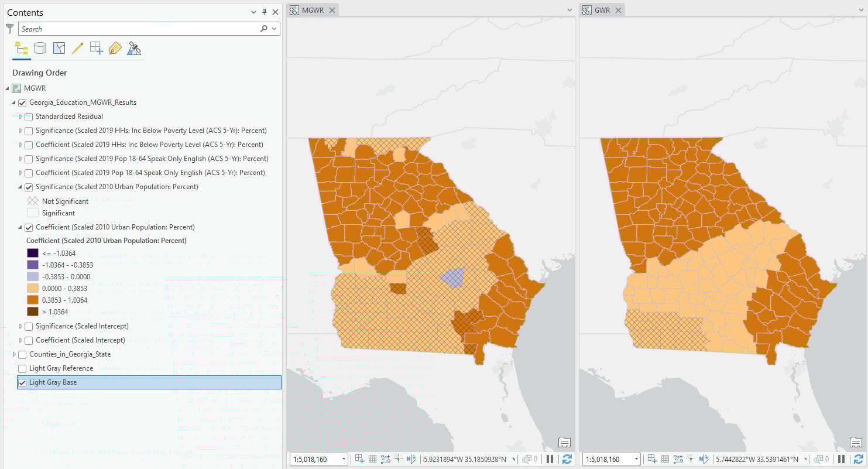The height and width of the screenshot is (469, 868).
Task: Open List By Labeling in Contents
Action: pyautogui.click(x=116, y=49)
